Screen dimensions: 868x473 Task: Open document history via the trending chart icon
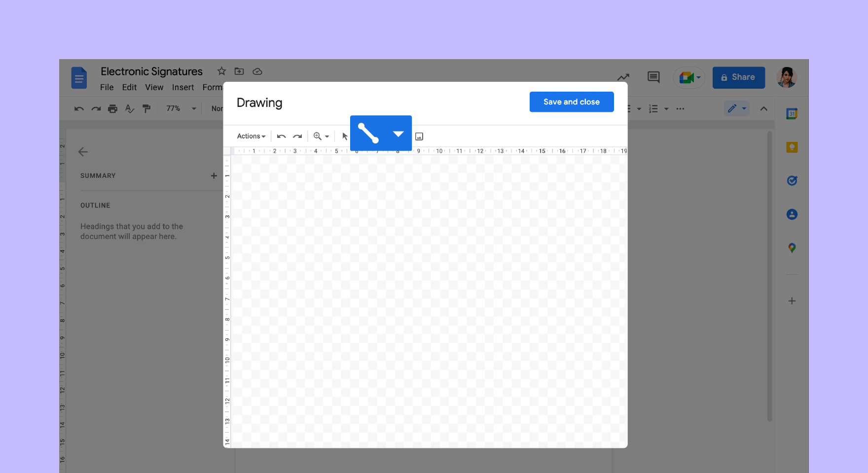[623, 77]
